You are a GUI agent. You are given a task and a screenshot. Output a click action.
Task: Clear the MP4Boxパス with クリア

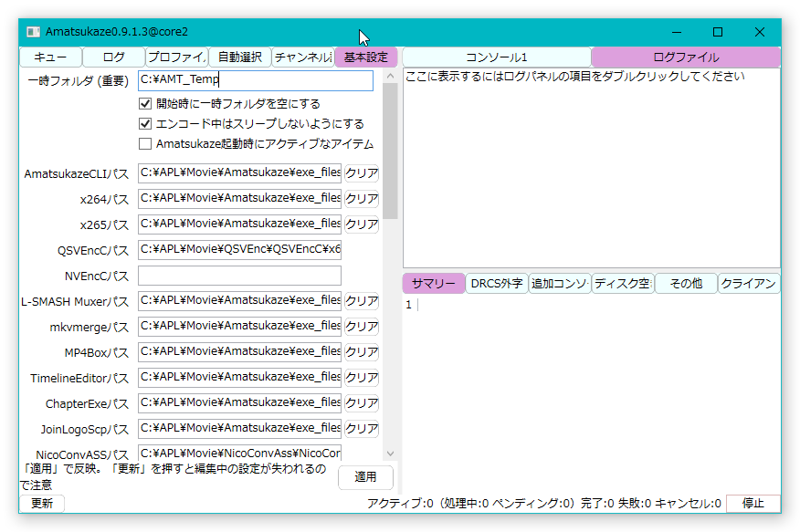point(362,351)
